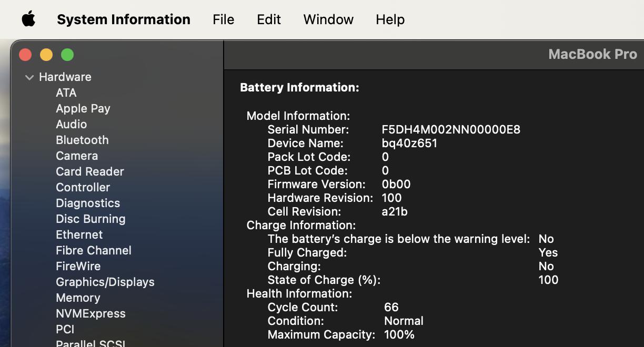Click the System Information app menu
This screenshot has height=347, width=644.
(x=124, y=19)
